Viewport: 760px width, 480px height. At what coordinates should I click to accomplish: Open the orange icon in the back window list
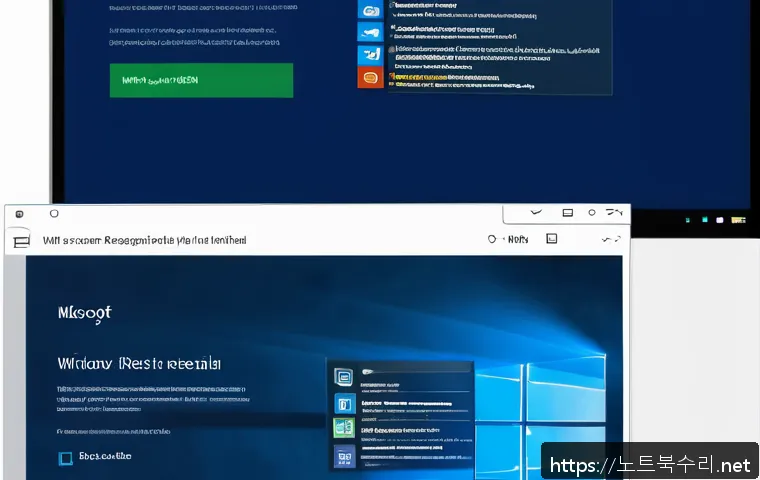tap(370, 77)
